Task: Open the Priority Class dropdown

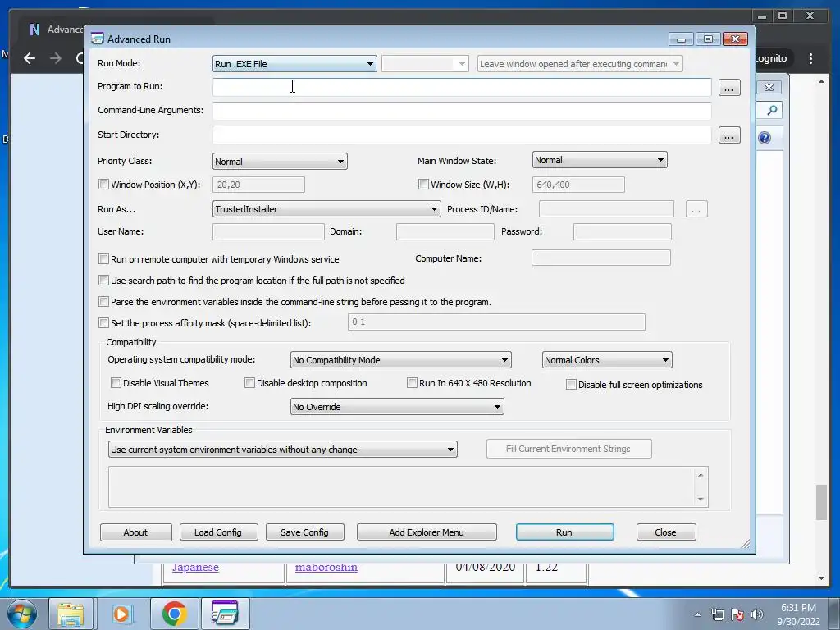Action: click(x=280, y=162)
